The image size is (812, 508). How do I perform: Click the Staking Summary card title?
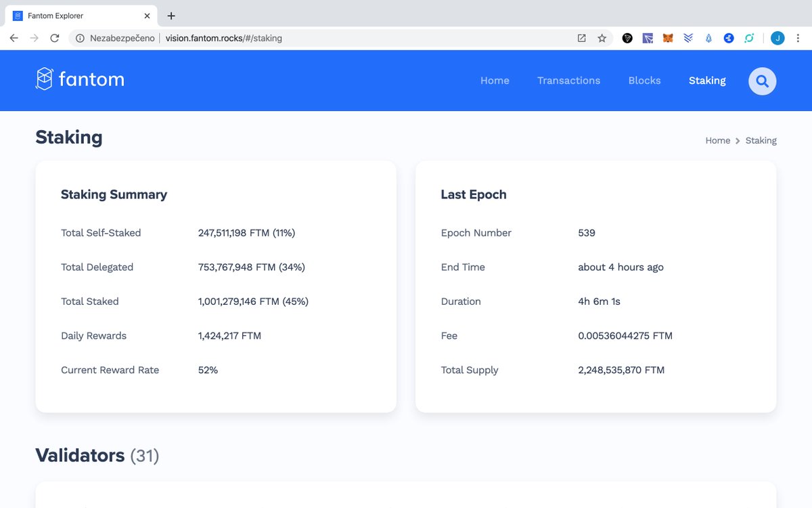(x=114, y=194)
